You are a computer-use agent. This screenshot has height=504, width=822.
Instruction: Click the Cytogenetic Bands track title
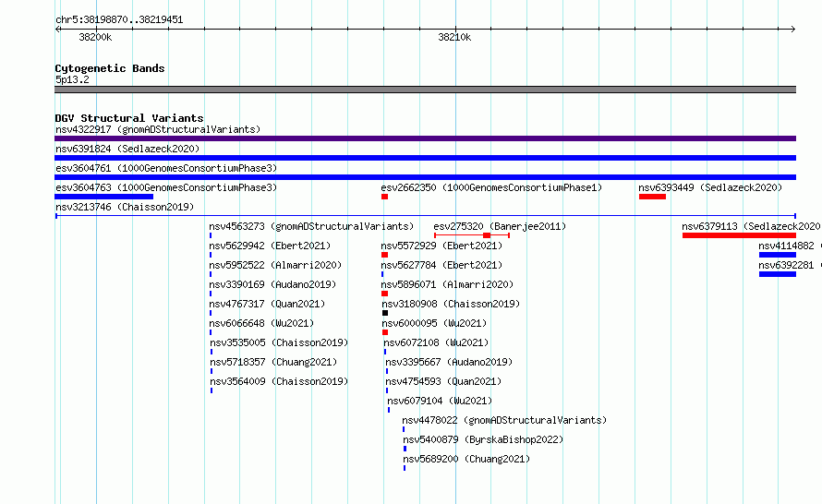[110, 68]
